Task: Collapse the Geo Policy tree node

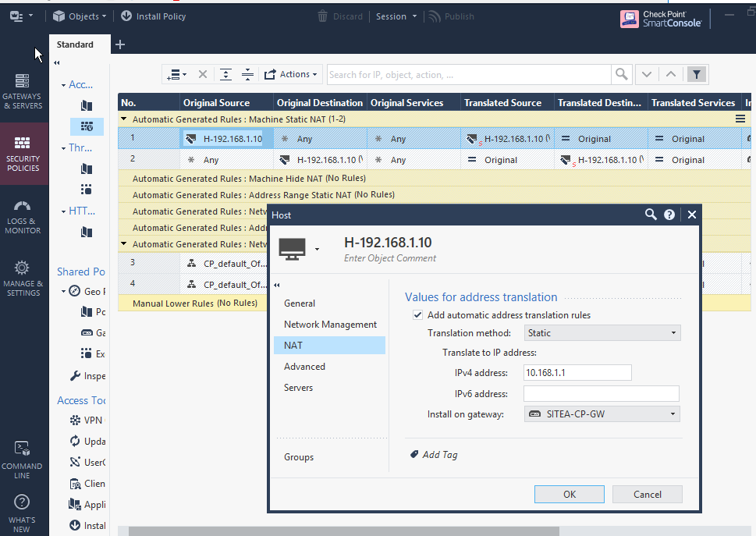Action: pyautogui.click(x=64, y=292)
